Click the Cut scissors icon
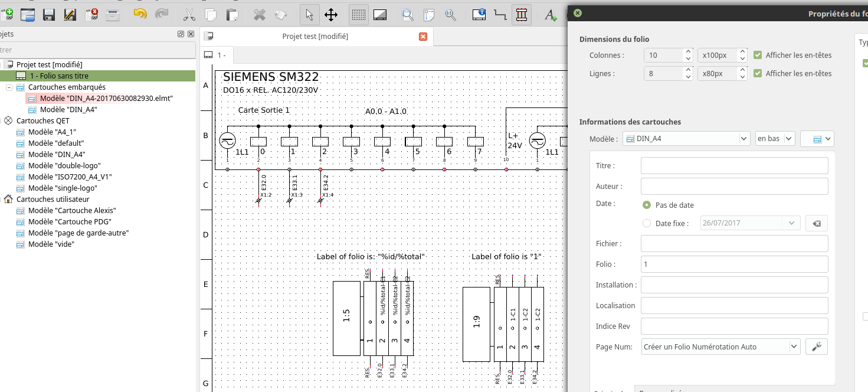 click(189, 15)
